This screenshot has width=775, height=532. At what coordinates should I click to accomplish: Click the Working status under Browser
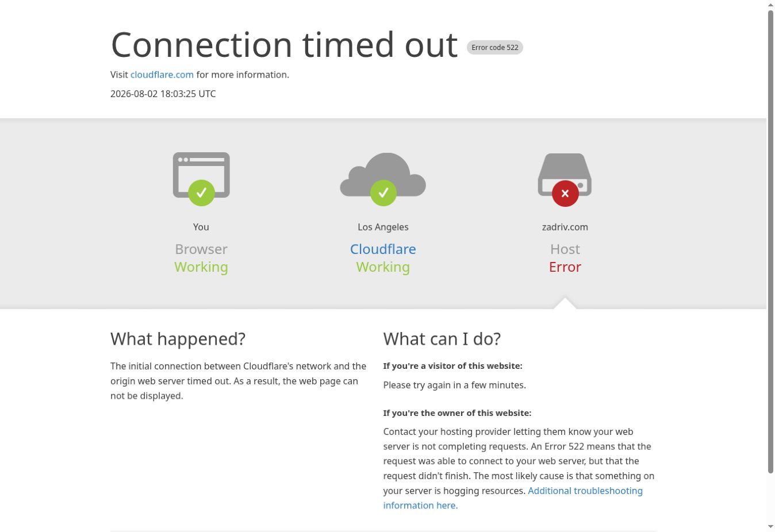(201, 267)
